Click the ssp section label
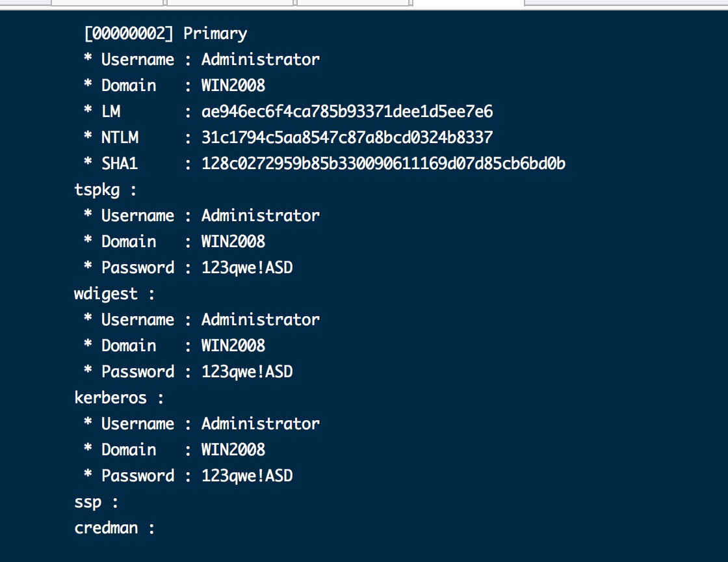The width and height of the screenshot is (728, 562). (88, 503)
